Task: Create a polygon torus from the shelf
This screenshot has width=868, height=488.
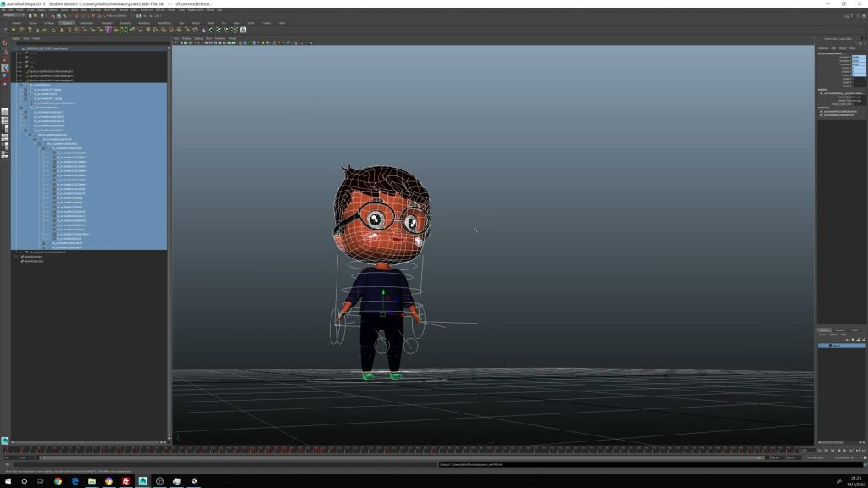Action: tap(53, 30)
